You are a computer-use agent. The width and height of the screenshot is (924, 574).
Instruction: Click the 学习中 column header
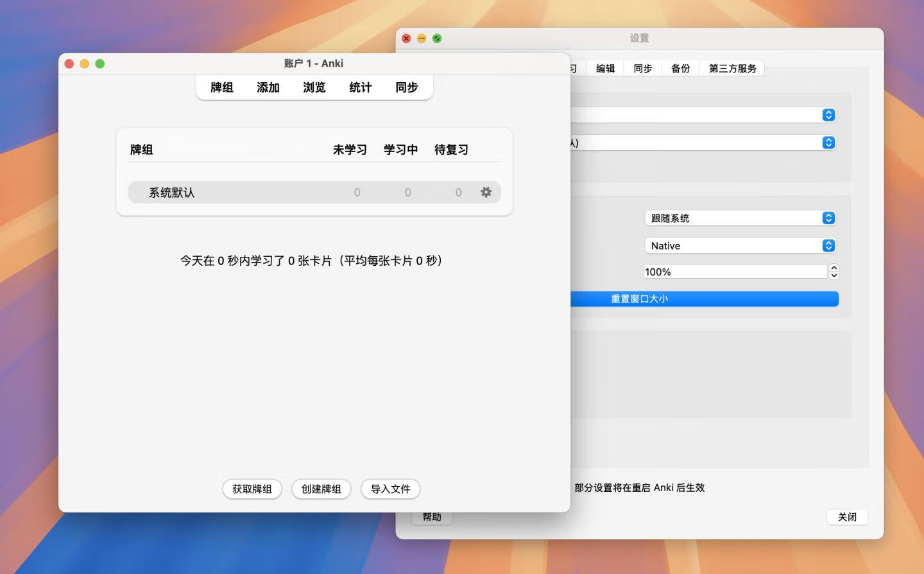[400, 150]
